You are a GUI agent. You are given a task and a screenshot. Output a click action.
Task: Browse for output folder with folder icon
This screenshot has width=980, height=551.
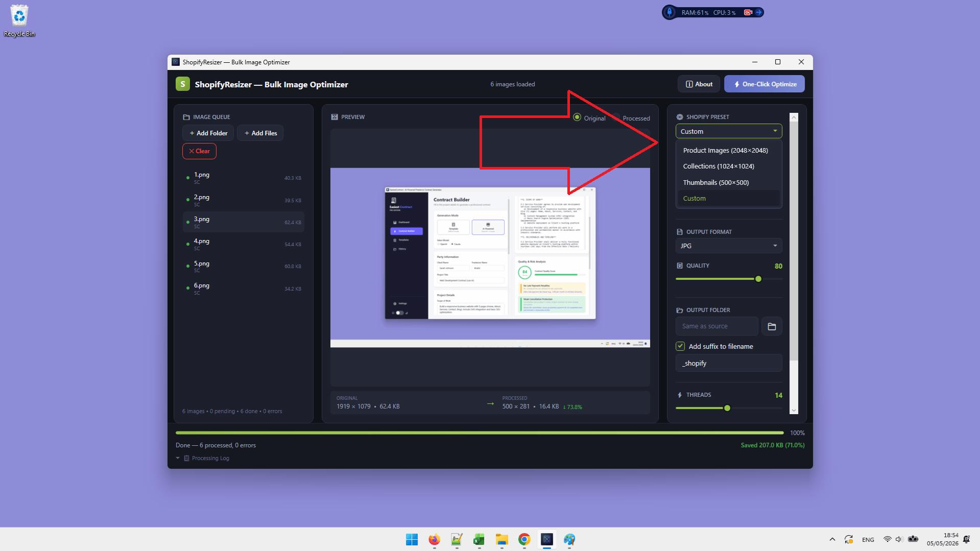coord(772,326)
